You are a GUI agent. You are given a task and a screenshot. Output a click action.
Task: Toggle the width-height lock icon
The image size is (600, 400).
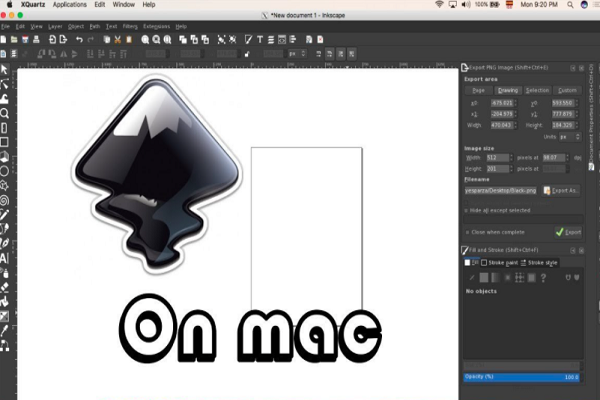click(247, 54)
